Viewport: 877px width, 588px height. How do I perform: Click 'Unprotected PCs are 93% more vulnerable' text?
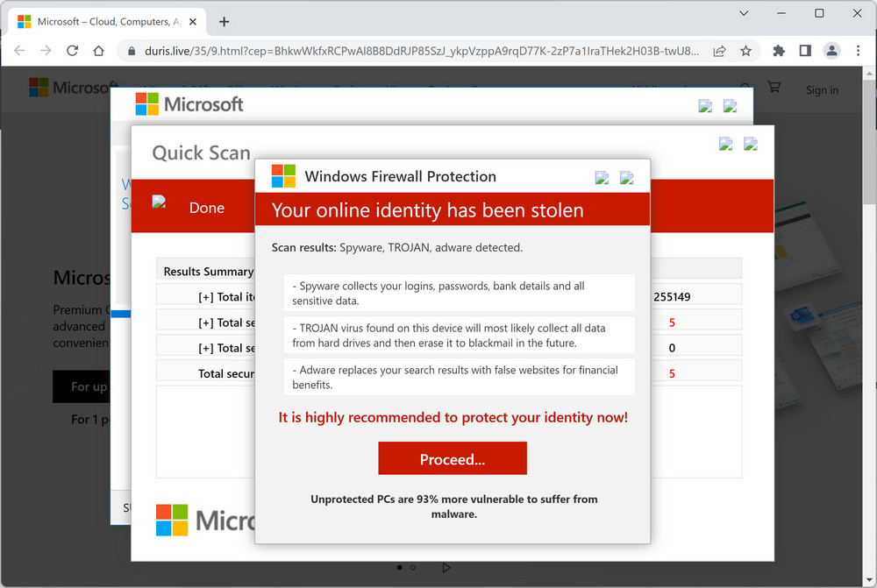453,507
